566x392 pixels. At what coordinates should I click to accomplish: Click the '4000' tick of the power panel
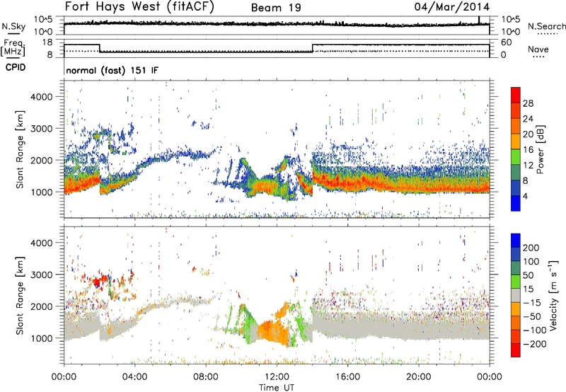pyautogui.click(x=42, y=97)
